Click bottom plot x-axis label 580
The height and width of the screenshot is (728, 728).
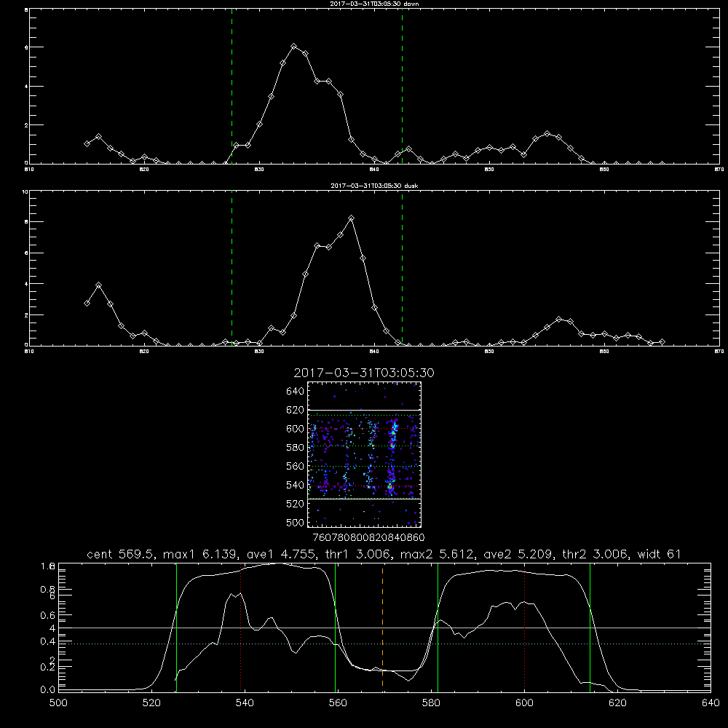tap(431, 703)
